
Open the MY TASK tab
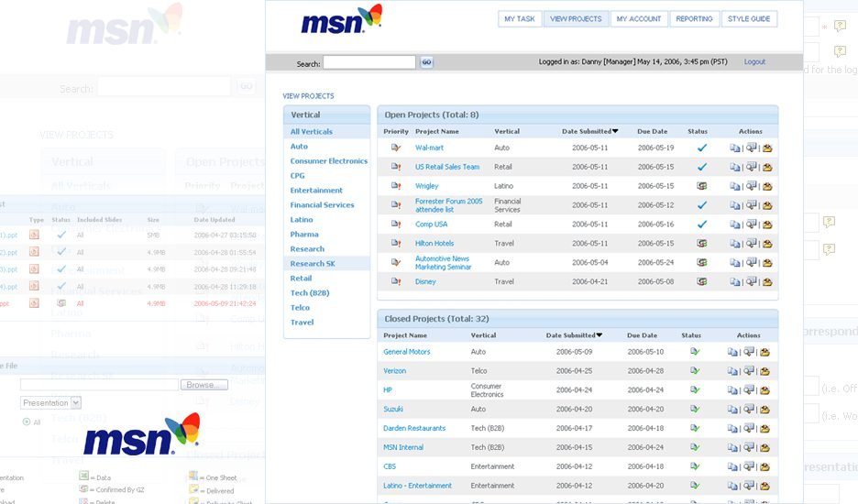point(519,18)
